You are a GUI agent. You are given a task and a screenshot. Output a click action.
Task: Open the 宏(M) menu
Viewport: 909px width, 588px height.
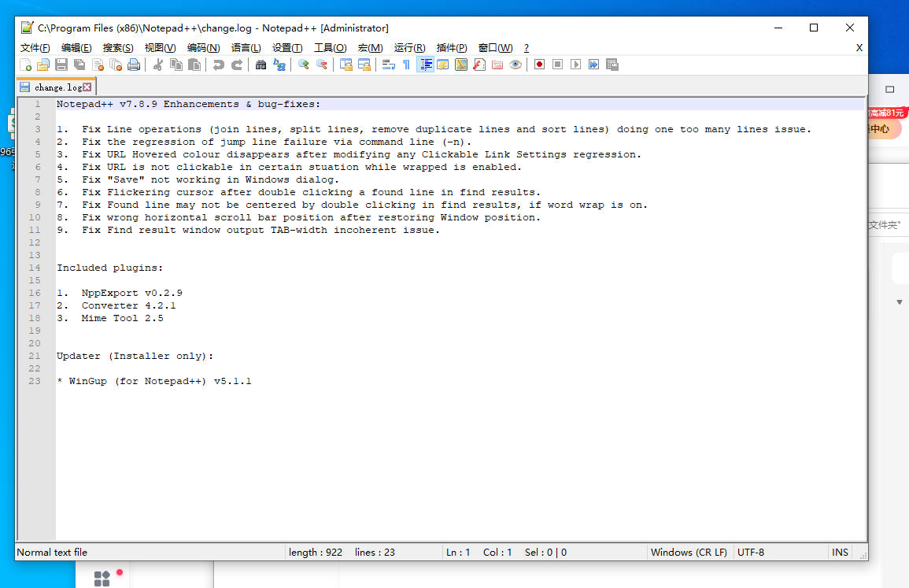[x=371, y=47]
